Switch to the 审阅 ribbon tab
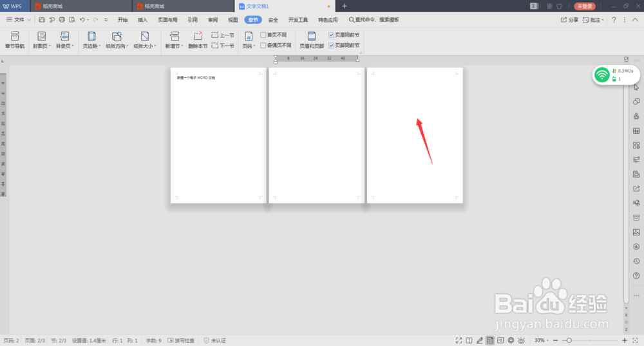The image size is (644, 346). (x=213, y=20)
